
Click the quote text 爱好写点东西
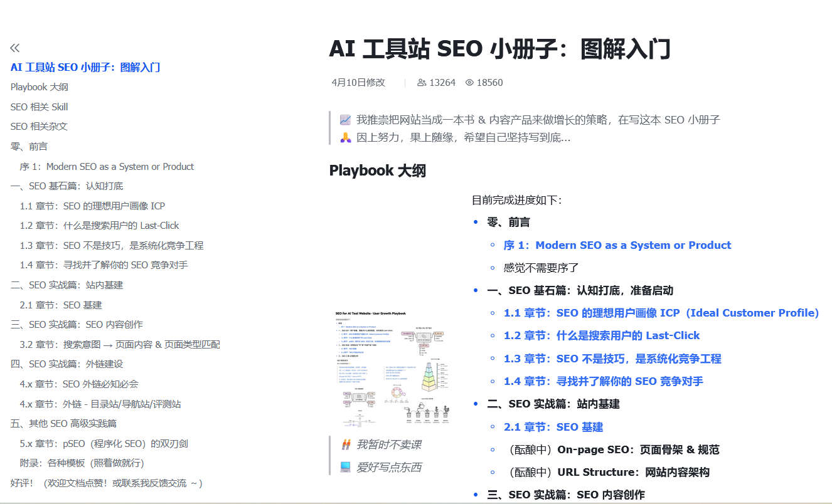click(389, 467)
